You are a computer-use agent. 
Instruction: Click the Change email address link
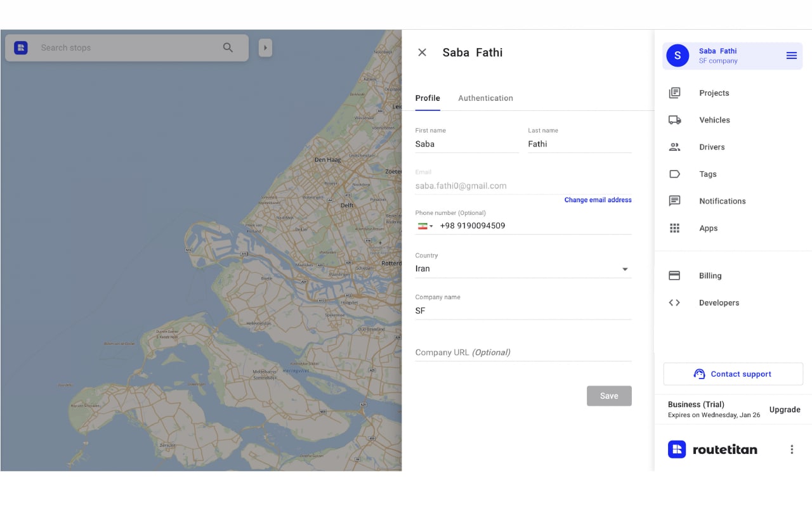pos(598,200)
